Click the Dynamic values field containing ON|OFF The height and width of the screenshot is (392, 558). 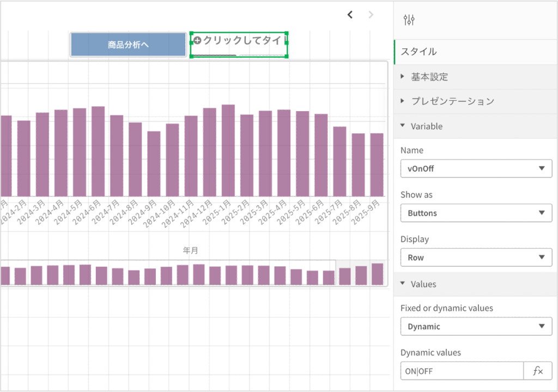click(x=462, y=371)
